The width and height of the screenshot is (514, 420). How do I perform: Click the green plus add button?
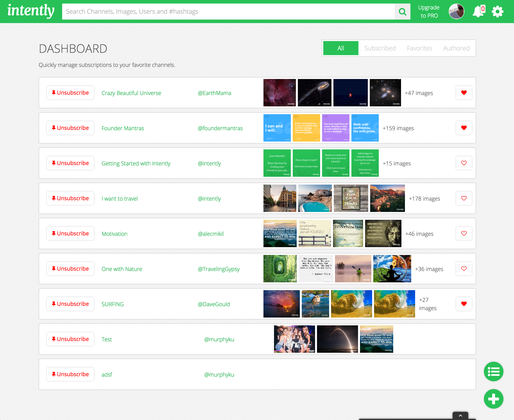(x=493, y=399)
